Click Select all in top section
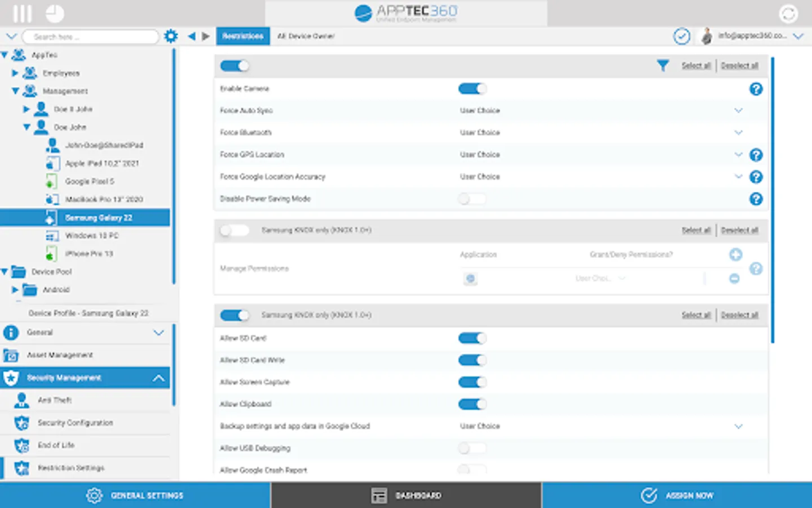 click(x=696, y=65)
